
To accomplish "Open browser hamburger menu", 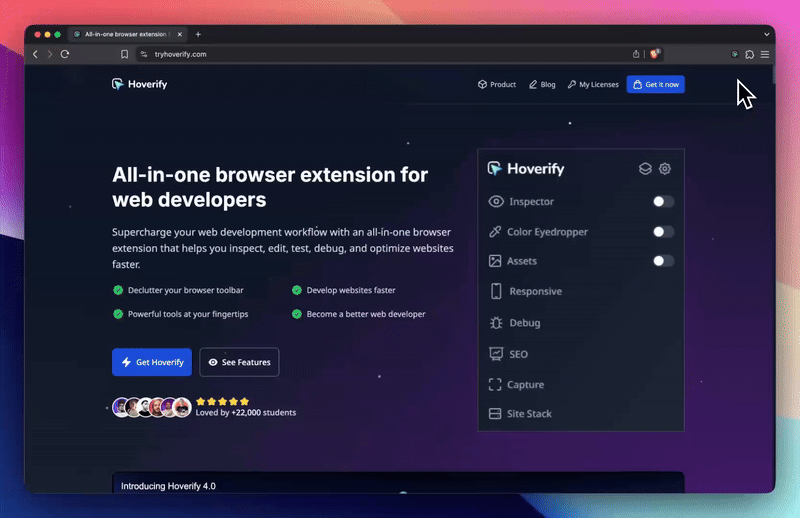I will click(765, 54).
